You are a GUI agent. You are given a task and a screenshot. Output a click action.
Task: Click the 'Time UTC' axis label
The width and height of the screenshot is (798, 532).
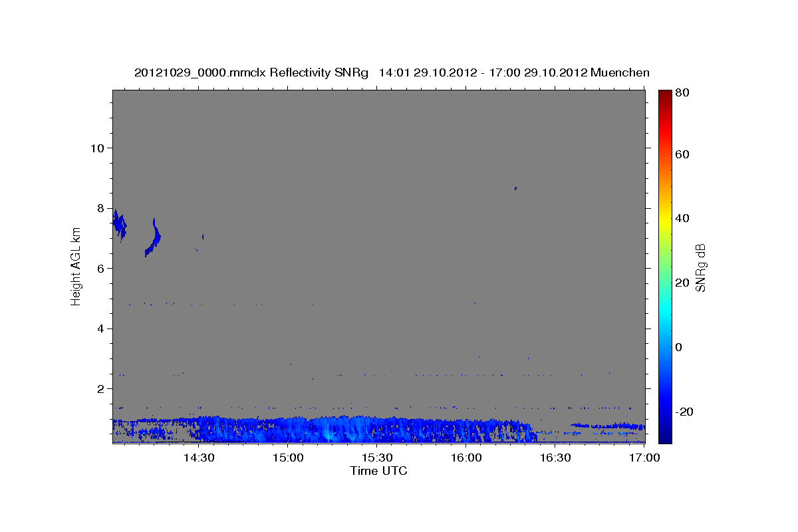(x=378, y=471)
